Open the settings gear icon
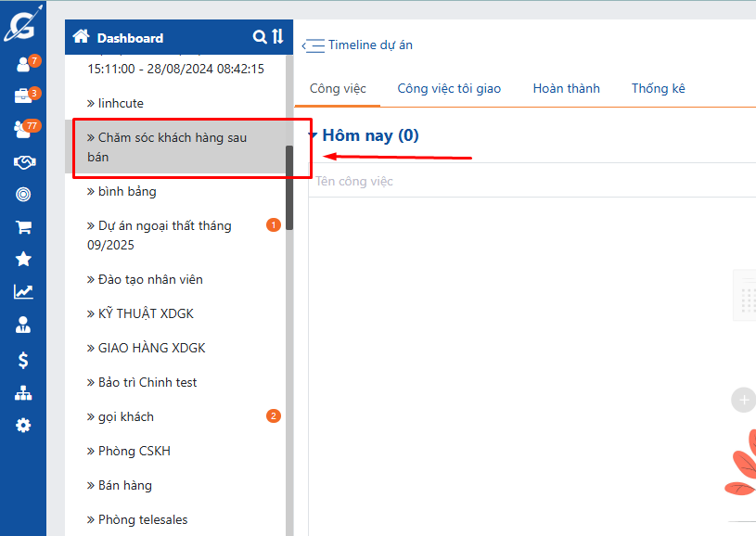This screenshot has width=756, height=536. pyautogui.click(x=23, y=425)
